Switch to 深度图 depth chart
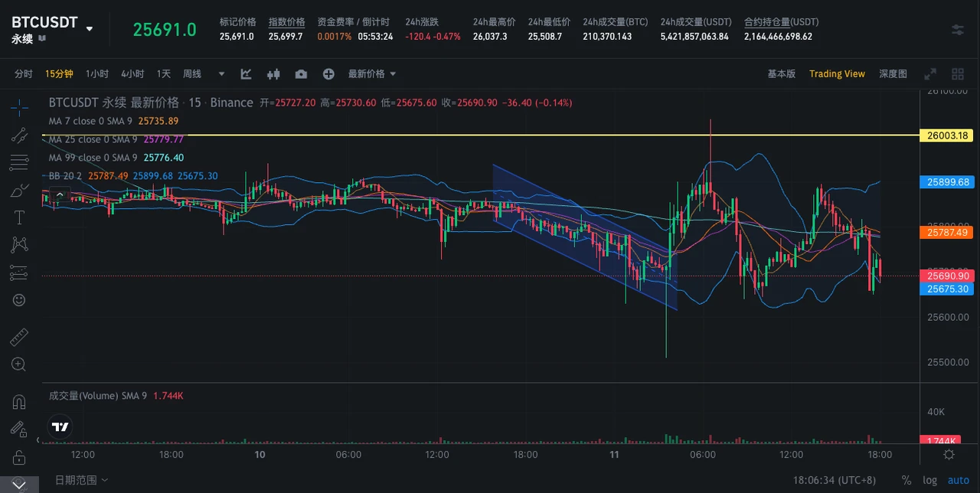This screenshot has height=493, width=980. 893,74
